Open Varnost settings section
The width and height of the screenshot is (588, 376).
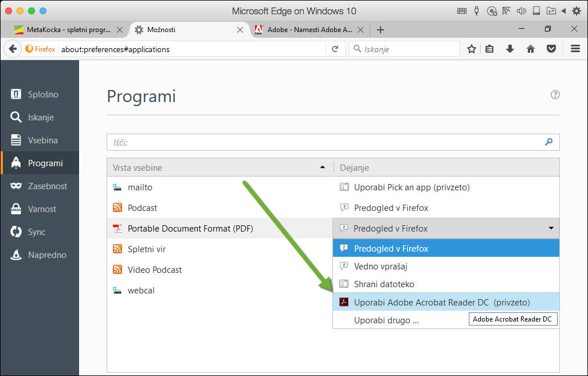click(x=40, y=209)
